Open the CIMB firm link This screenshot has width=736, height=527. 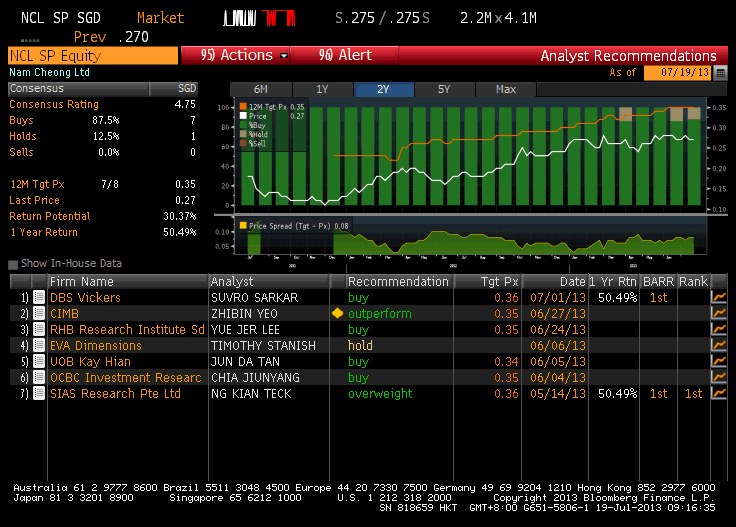[x=64, y=313]
